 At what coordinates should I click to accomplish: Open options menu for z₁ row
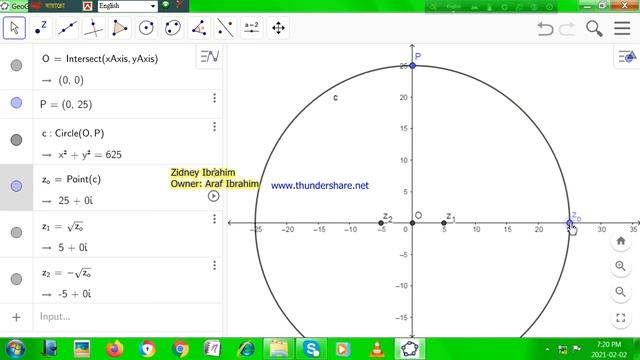tap(214, 219)
